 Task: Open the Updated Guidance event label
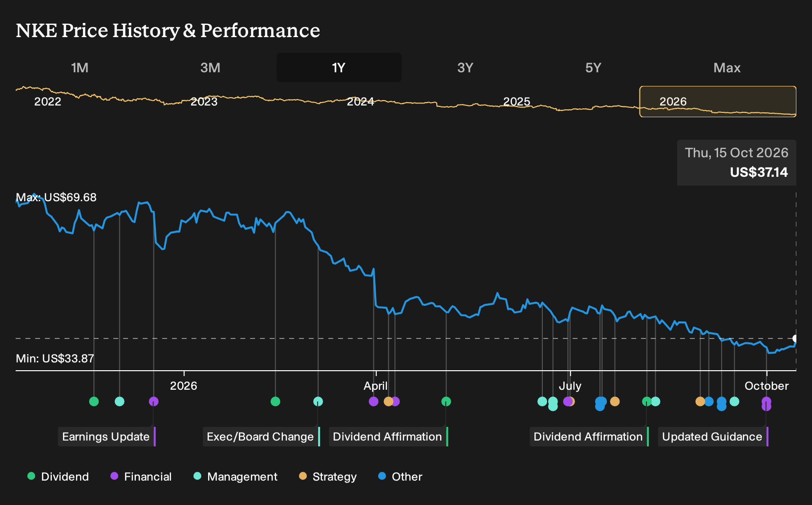[713, 437]
